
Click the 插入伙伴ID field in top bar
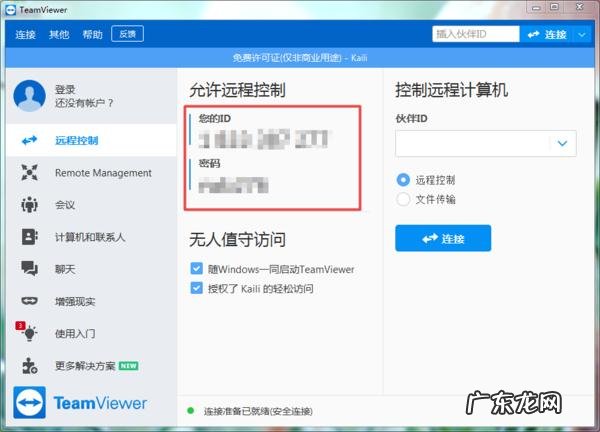click(476, 34)
